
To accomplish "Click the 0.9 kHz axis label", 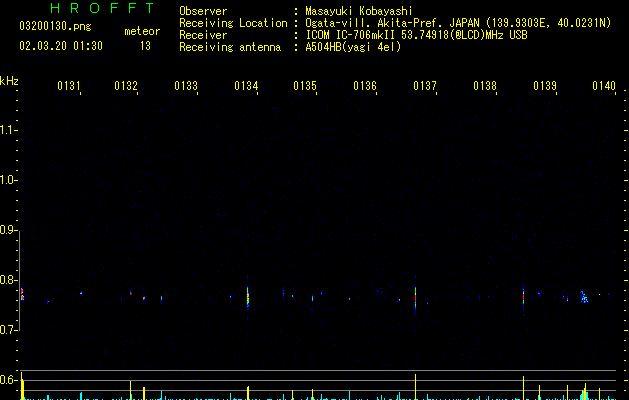I will [8, 230].
